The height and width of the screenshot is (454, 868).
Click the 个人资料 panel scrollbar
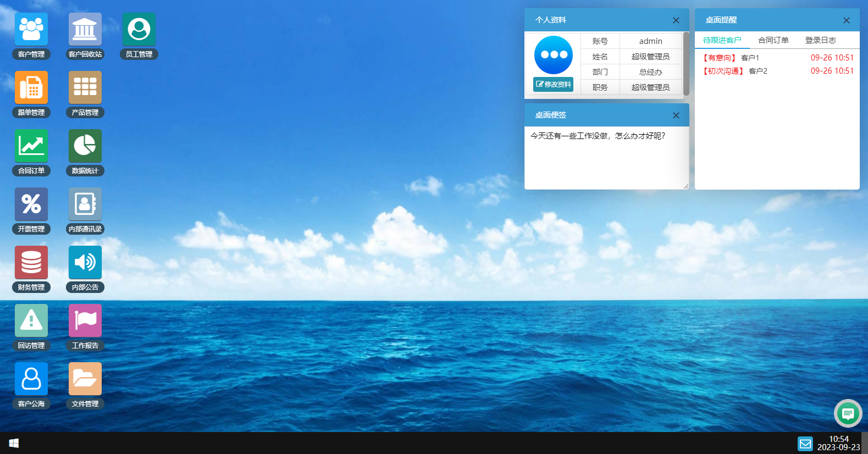(x=685, y=64)
